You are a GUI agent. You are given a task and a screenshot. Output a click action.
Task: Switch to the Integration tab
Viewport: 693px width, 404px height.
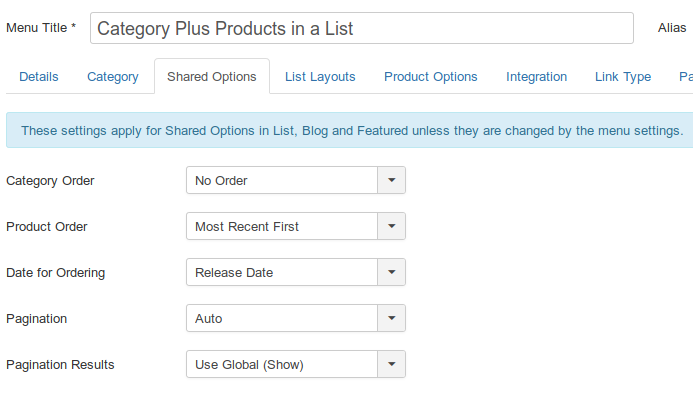pos(536,77)
